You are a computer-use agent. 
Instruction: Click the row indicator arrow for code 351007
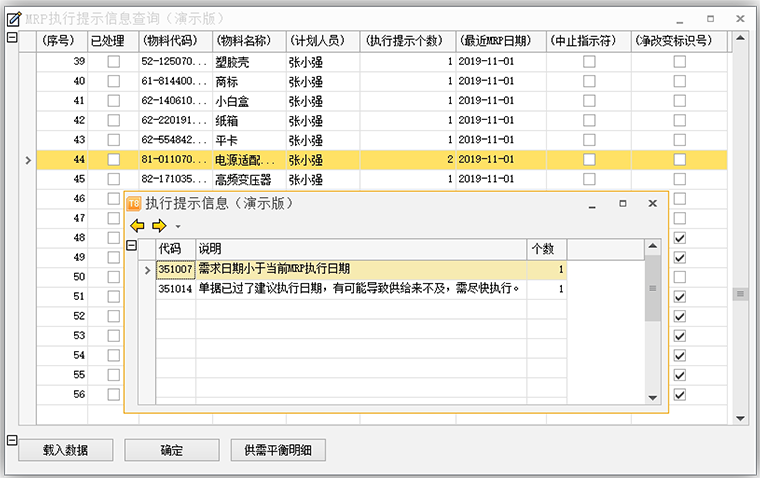tap(147, 270)
